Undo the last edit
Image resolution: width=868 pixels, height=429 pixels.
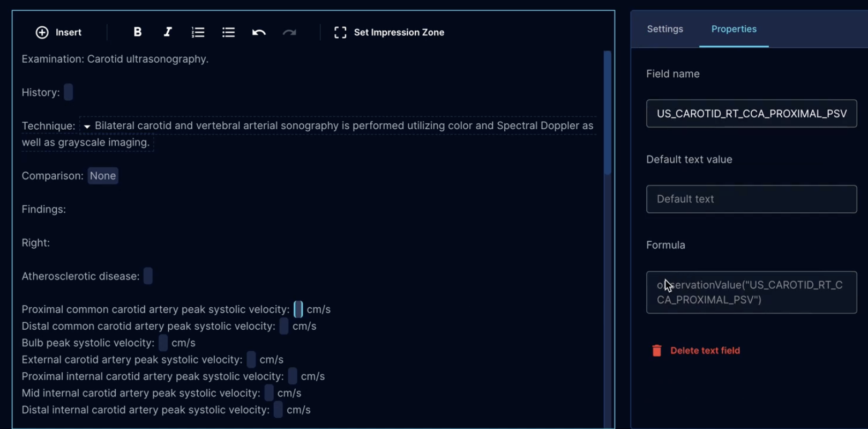259,33
